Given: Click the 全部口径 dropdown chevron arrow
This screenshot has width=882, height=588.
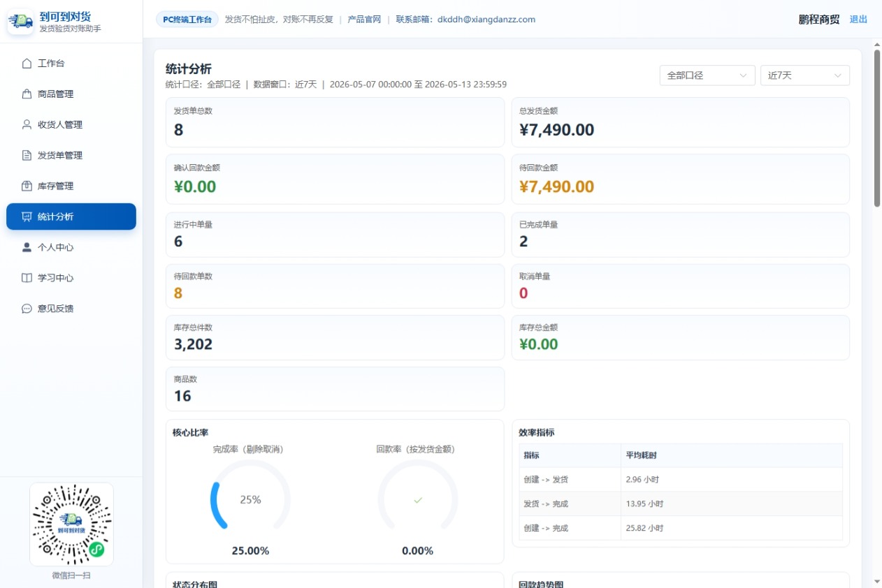Looking at the screenshot, I should coord(743,75).
